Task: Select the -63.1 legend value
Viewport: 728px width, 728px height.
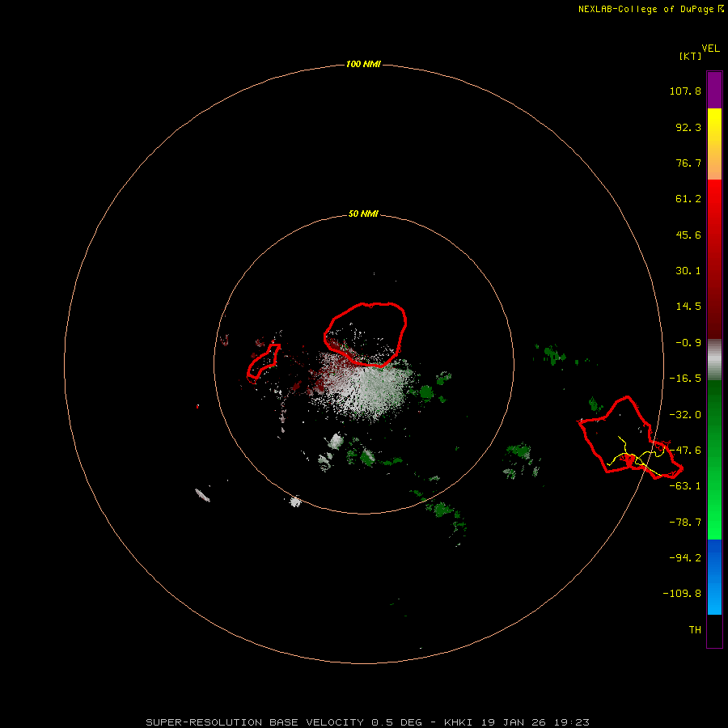Action: [685, 486]
